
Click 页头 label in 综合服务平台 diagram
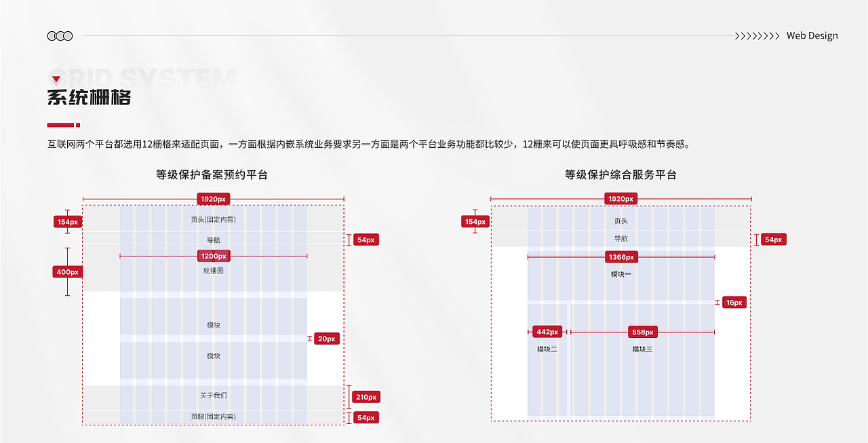(x=621, y=221)
